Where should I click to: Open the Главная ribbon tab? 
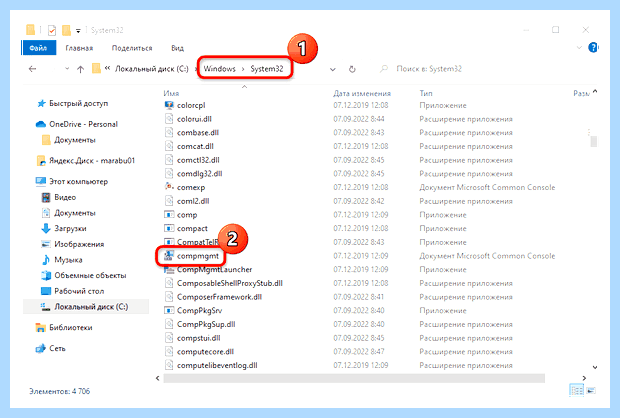[x=79, y=48]
